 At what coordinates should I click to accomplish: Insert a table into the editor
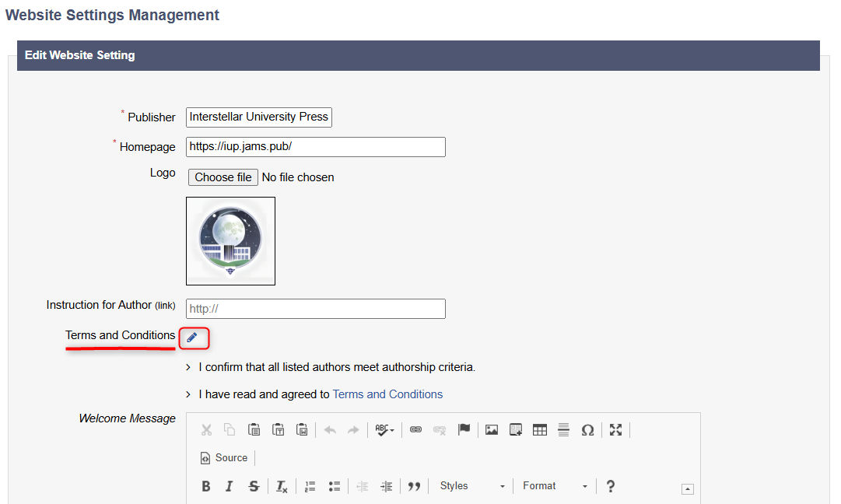click(x=539, y=430)
